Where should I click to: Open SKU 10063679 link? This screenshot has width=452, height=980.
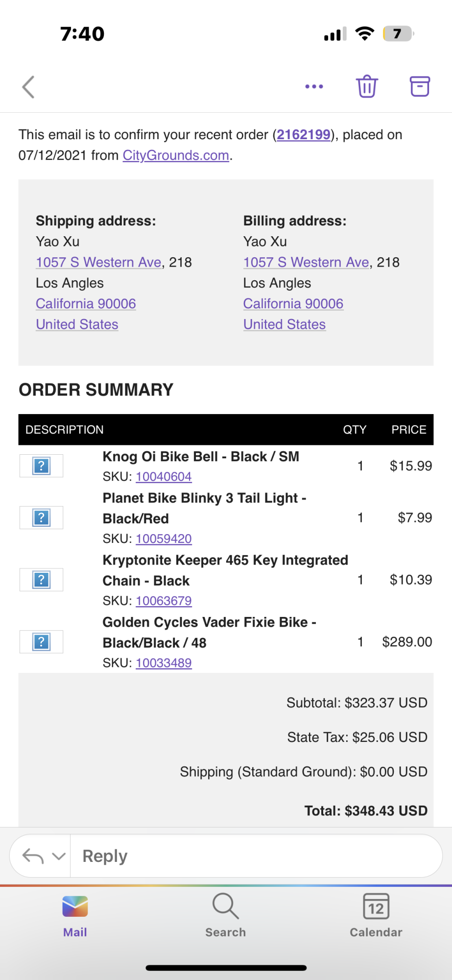164,601
